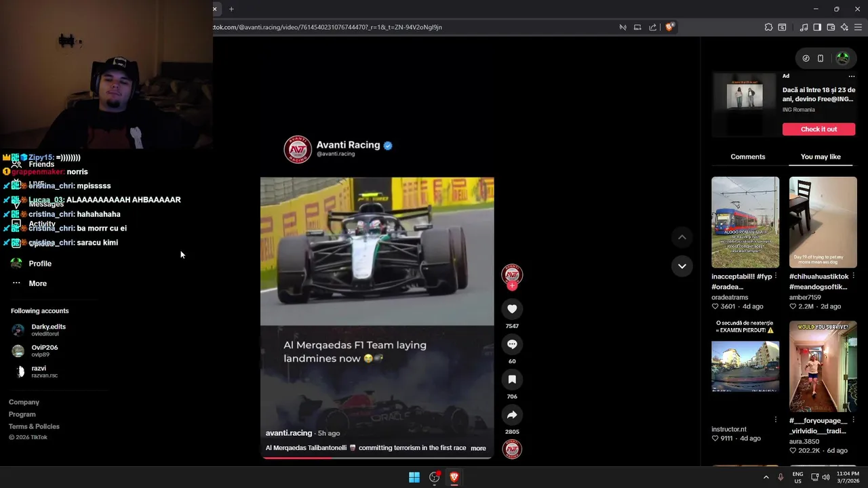The image size is (868, 488).
Task: Open the green profile avatar top right
Action: [843, 58]
